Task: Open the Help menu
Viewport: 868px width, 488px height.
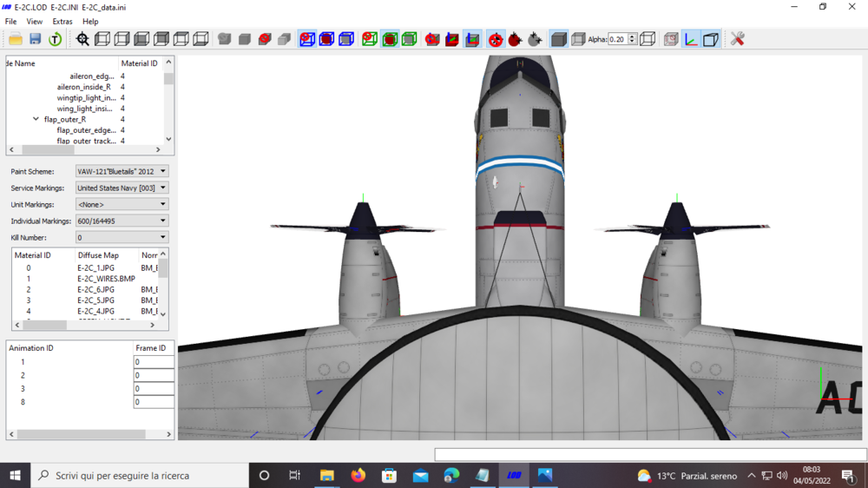Action: point(90,22)
